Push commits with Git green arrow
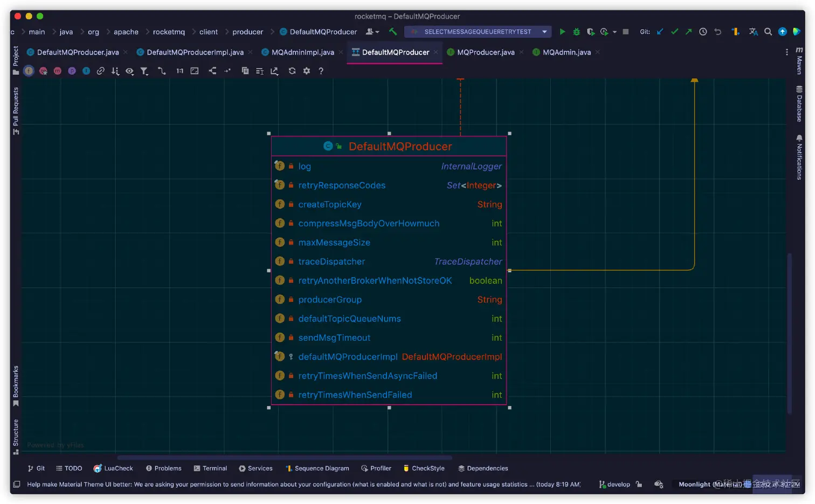The image size is (815, 504). (x=688, y=32)
